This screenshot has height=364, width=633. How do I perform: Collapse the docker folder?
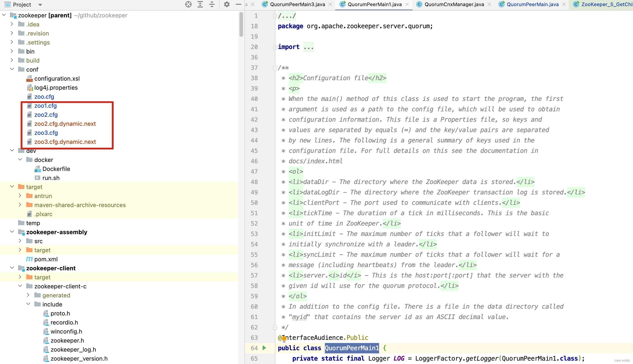(x=20, y=159)
